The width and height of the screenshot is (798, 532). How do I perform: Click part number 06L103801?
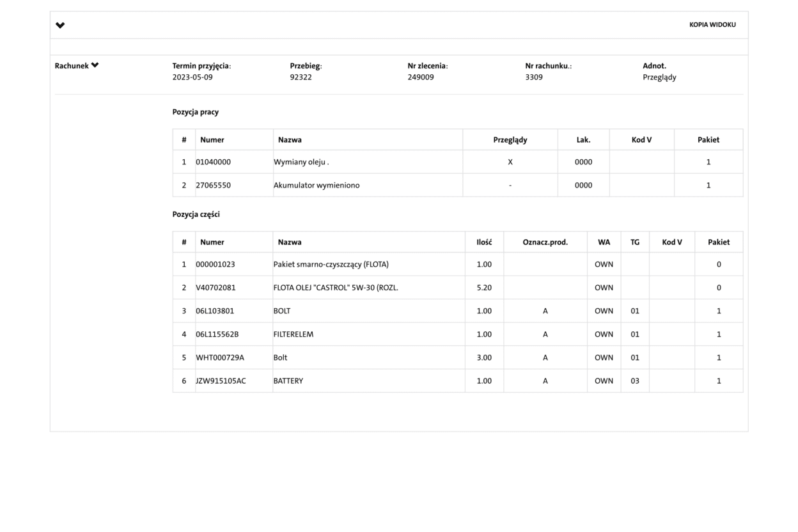point(216,311)
